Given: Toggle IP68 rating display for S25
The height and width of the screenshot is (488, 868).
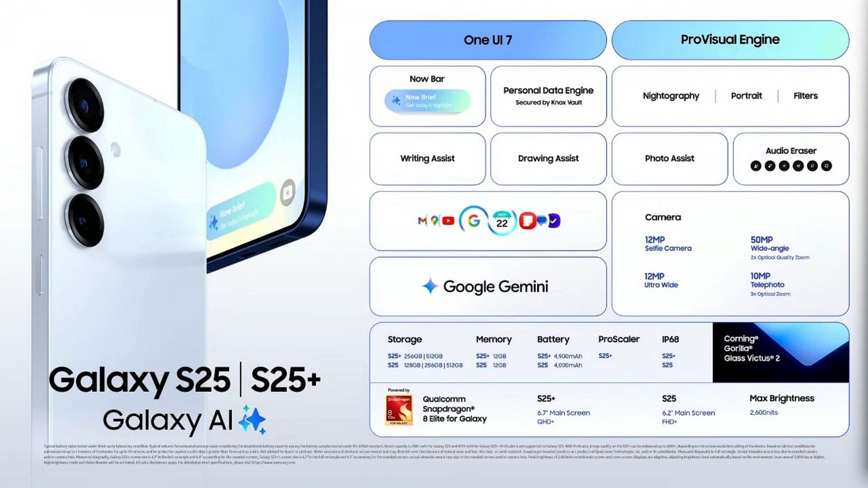Looking at the screenshot, I should (667, 365).
